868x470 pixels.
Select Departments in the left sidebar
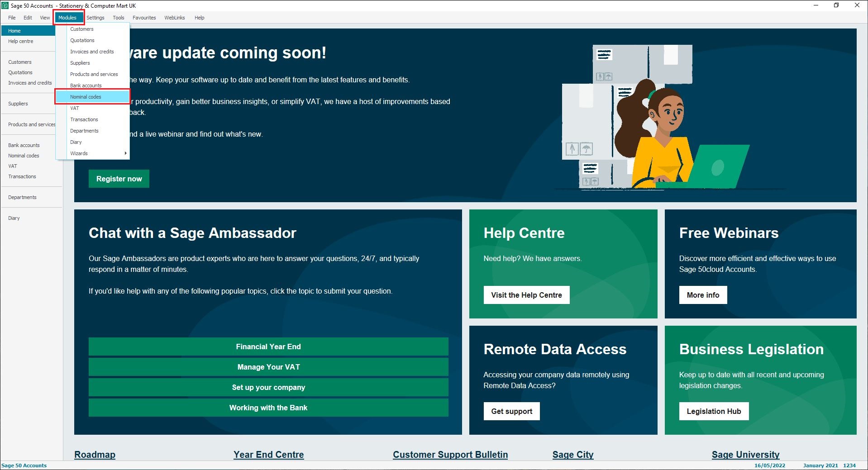pos(22,197)
